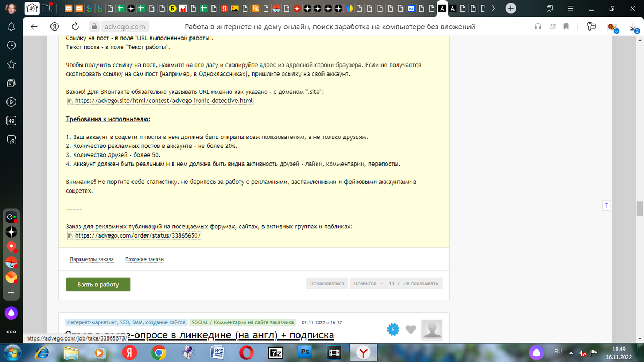Click the "Пожаловаться" button

327,283
